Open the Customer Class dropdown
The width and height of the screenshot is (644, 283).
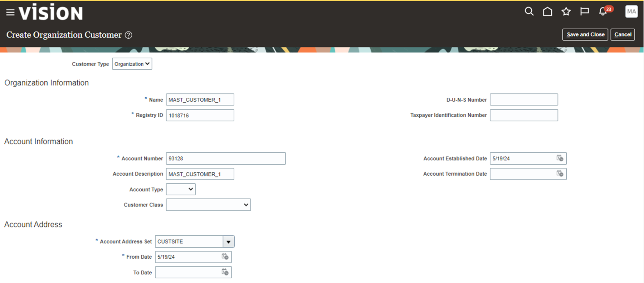[208, 205]
